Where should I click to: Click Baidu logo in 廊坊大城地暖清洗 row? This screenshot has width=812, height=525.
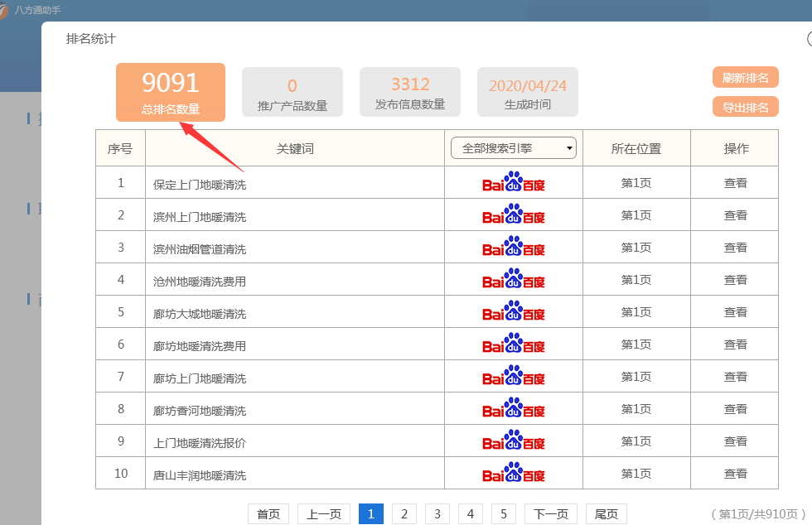pyautogui.click(x=513, y=311)
